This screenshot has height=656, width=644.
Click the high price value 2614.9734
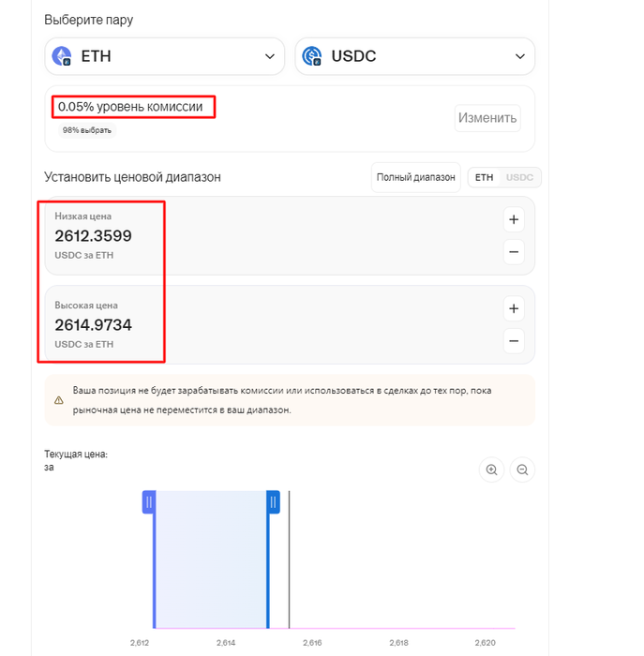[94, 325]
